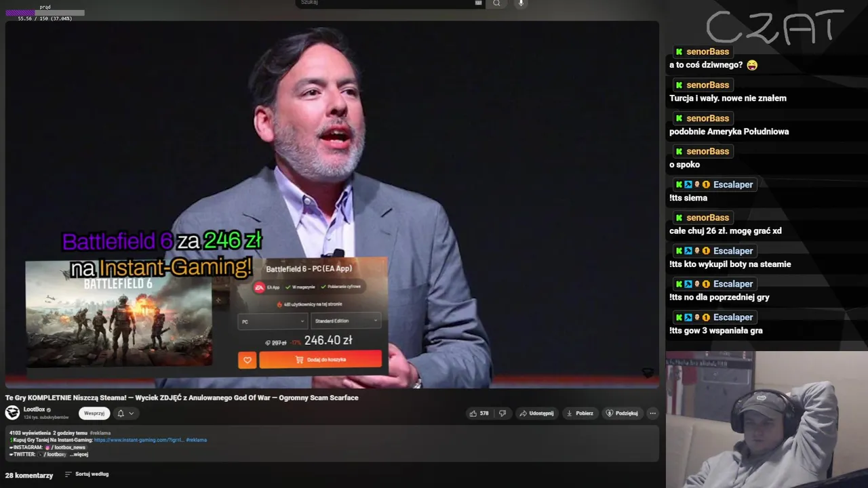The image size is (868, 488).
Task: Focus the Szukaj search field
Action: [x=390, y=3]
